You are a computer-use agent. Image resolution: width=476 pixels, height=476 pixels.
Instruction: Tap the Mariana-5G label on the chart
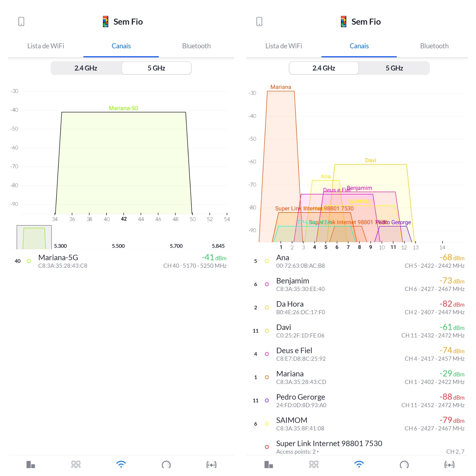pyautogui.click(x=123, y=108)
